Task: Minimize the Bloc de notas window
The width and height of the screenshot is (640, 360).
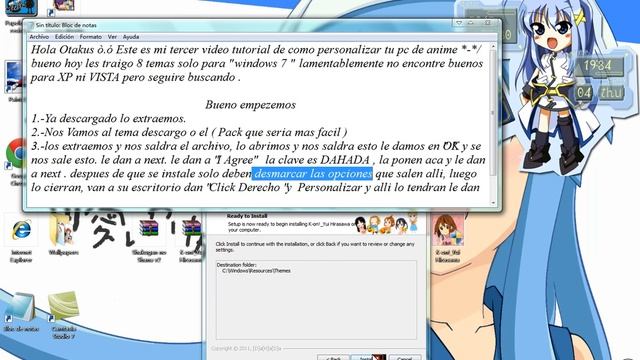Action: click(x=460, y=23)
